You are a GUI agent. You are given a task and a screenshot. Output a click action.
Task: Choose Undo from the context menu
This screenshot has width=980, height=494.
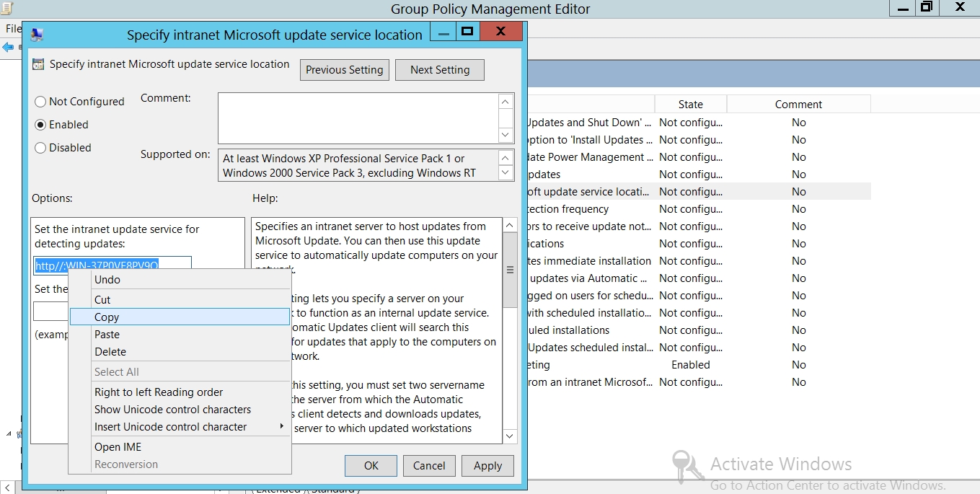pos(180,280)
